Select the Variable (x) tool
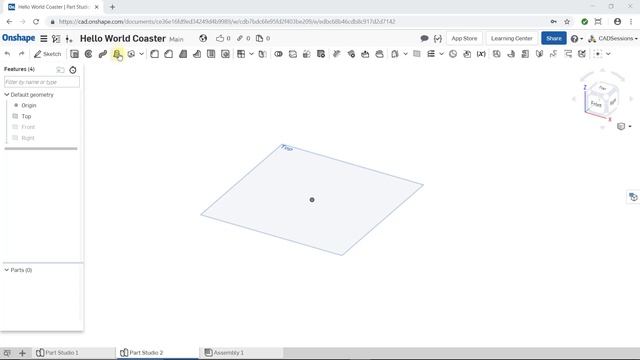640x360 pixels. pos(481,54)
